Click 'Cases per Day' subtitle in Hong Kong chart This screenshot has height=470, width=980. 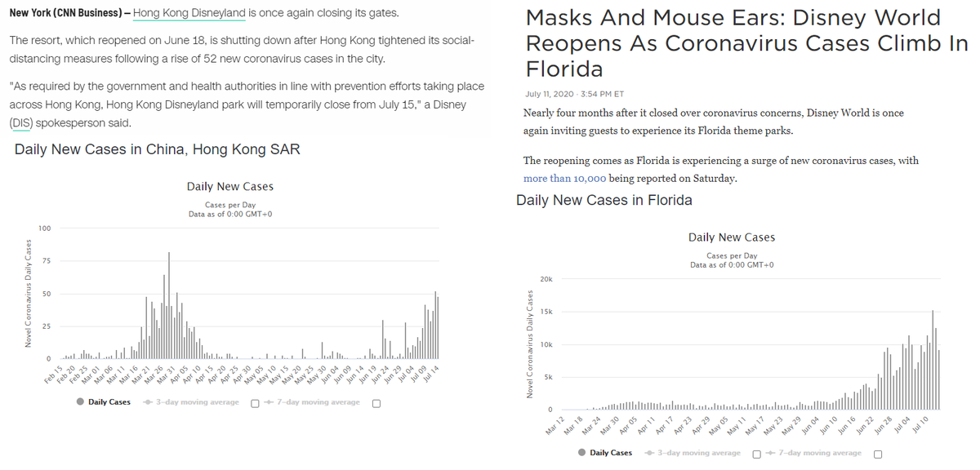click(x=230, y=205)
